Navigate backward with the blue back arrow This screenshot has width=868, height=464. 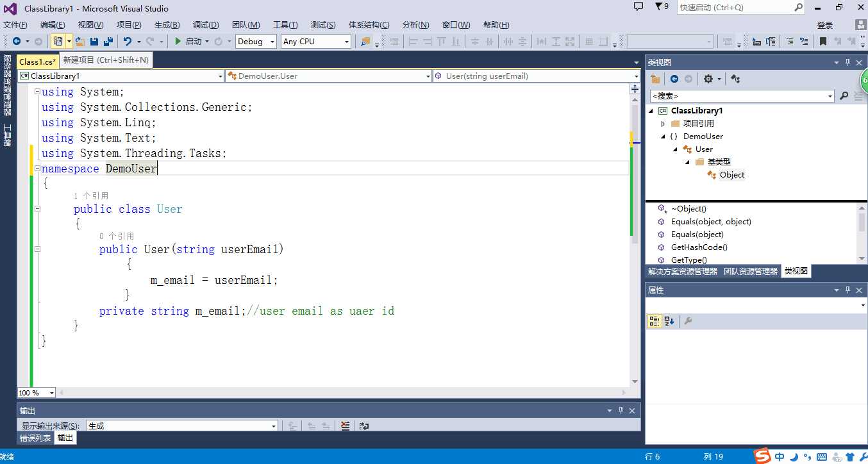pos(17,41)
